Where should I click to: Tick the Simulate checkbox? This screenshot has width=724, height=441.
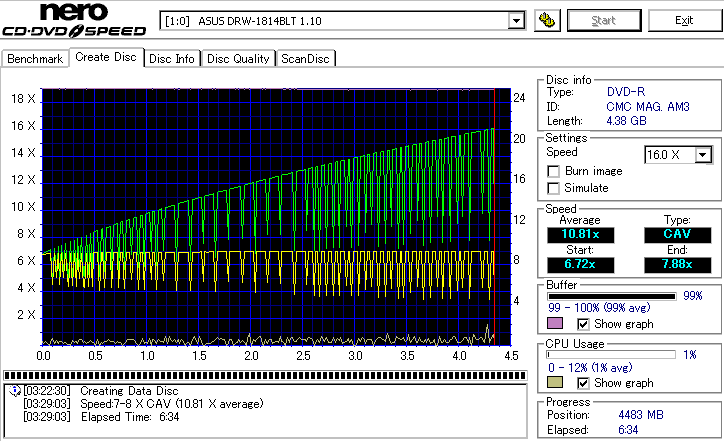(x=553, y=188)
